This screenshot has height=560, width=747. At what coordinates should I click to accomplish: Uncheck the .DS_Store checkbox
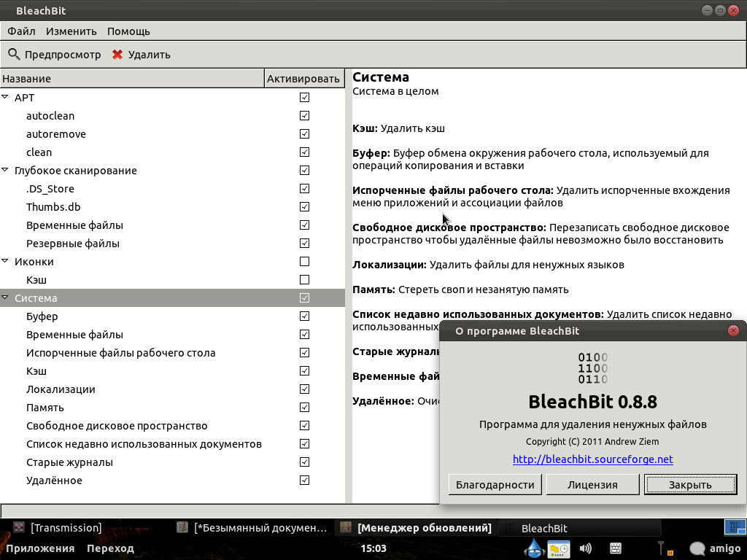coord(304,189)
